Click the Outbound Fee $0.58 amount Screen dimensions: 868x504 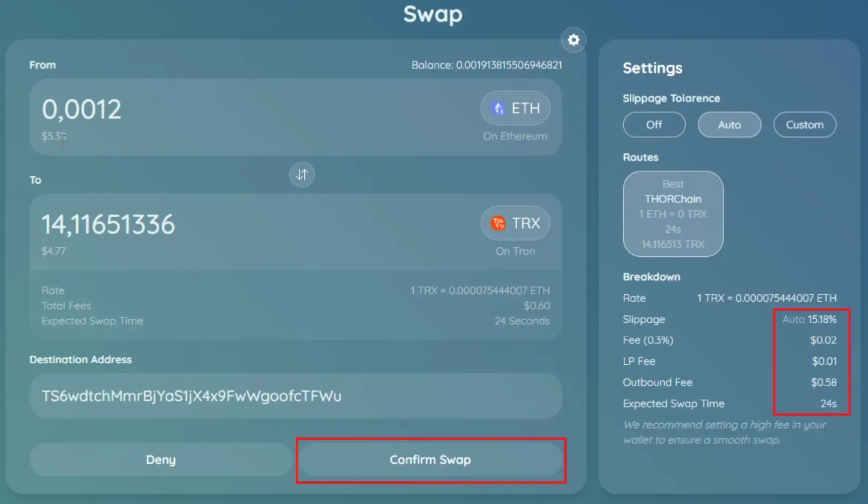click(823, 382)
